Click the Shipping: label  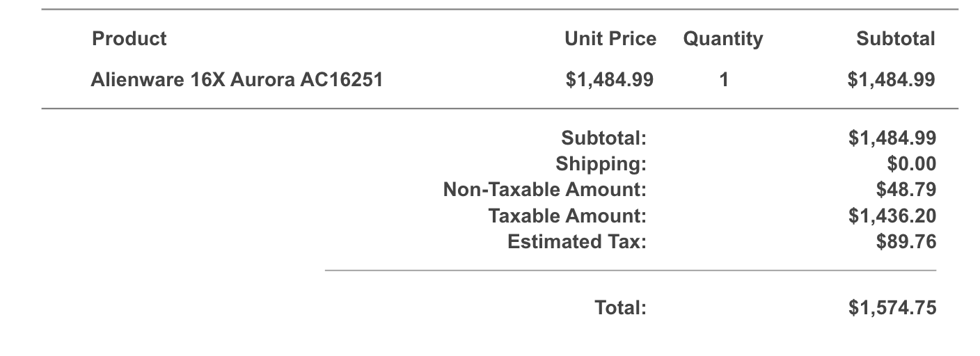(601, 164)
